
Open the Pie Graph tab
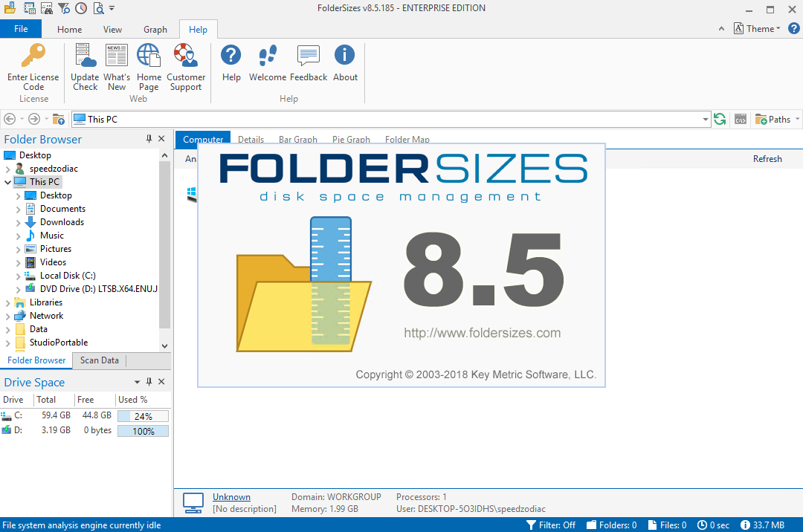pos(351,139)
